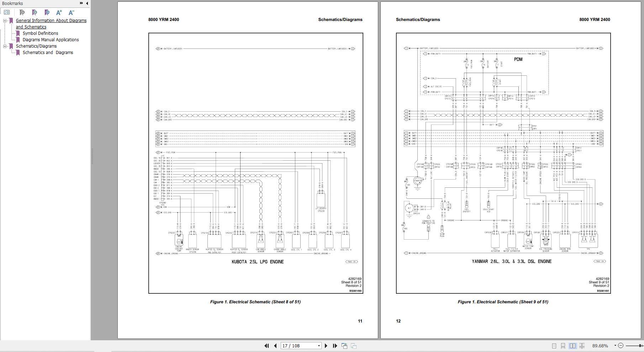The width and height of the screenshot is (644, 352).
Task: Switch to single page view
Action: pos(554,346)
